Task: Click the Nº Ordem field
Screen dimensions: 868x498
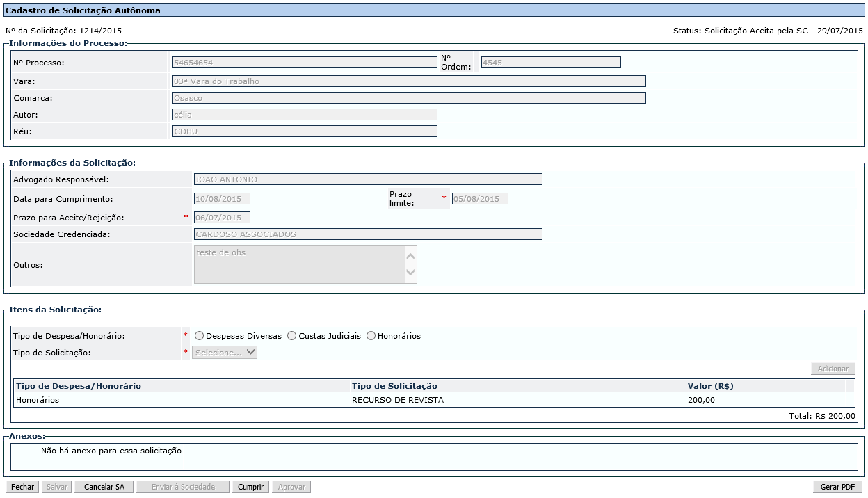Action: tap(551, 63)
